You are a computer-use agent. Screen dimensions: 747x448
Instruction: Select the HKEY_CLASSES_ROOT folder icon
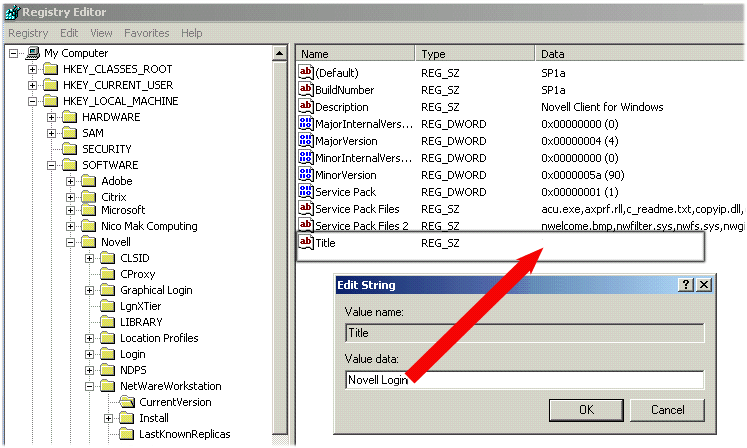(x=50, y=69)
